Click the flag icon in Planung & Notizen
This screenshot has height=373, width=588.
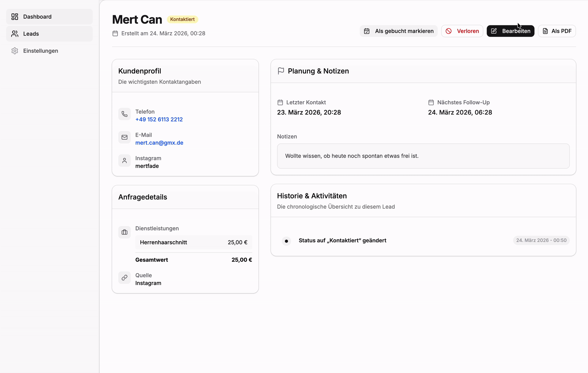click(281, 71)
